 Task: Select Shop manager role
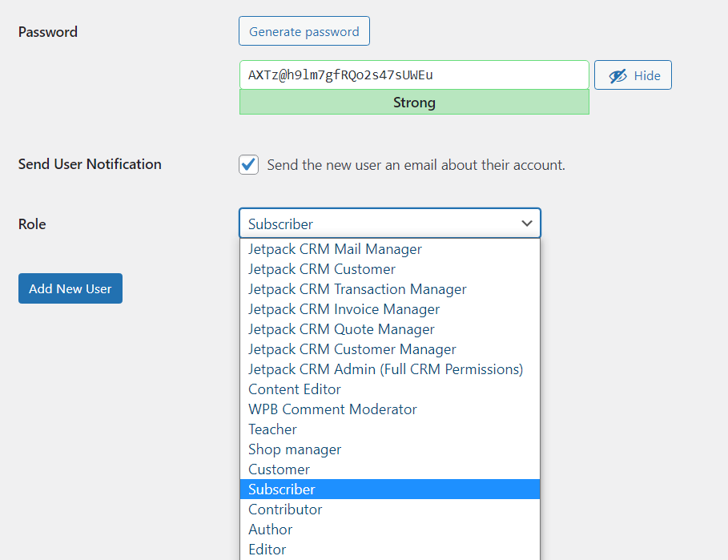(x=294, y=449)
